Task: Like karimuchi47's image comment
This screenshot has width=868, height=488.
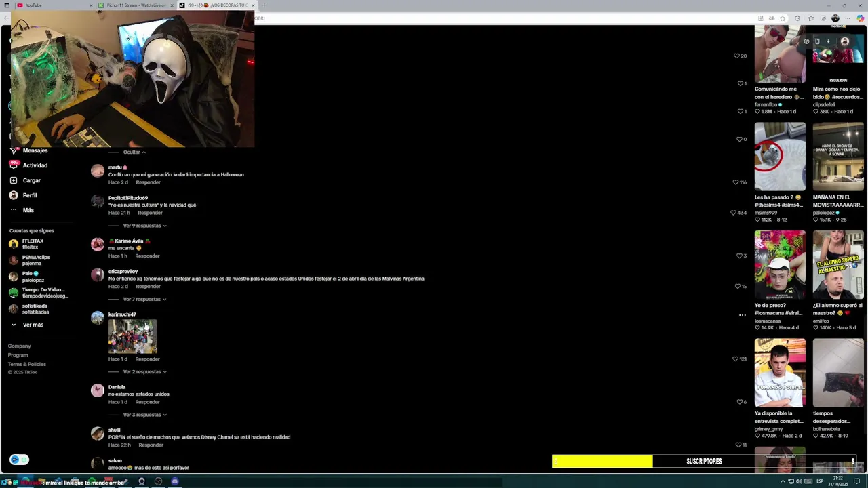Action: 735,359
